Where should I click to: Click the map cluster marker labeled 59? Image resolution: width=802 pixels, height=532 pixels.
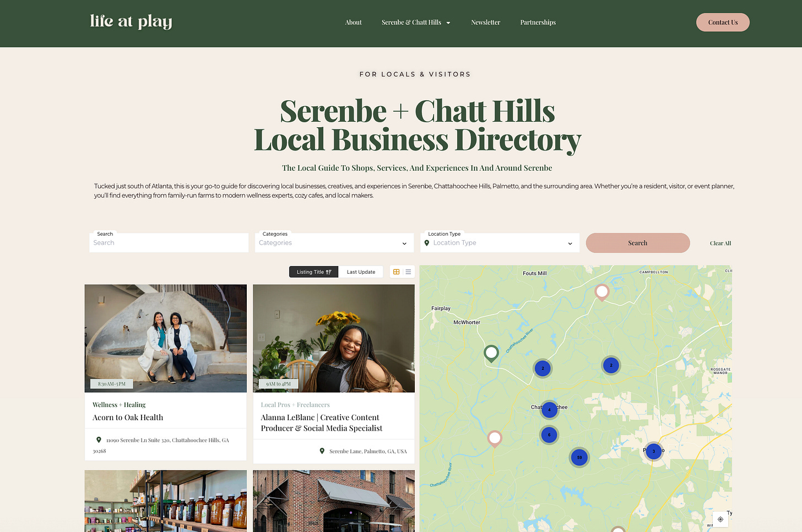coord(579,457)
